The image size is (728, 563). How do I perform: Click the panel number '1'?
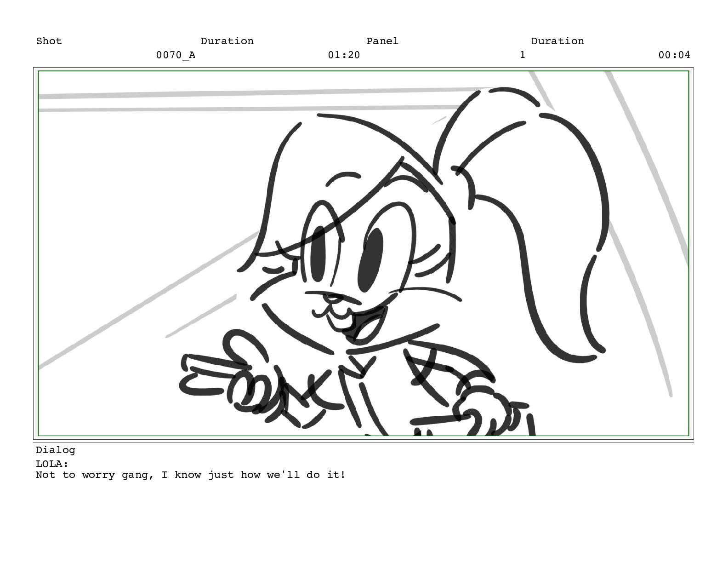tap(523, 55)
